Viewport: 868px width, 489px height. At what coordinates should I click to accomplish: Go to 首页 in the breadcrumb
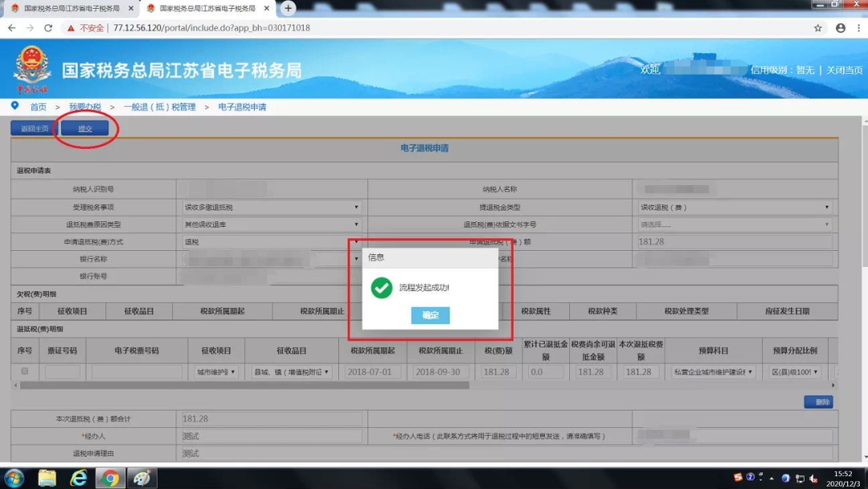click(39, 107)
